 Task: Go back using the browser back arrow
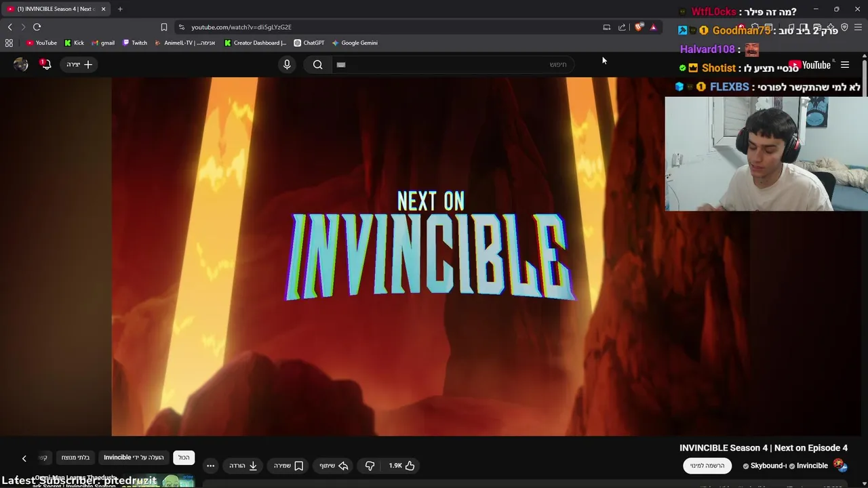pyautogui.click(x=9, y=27)
